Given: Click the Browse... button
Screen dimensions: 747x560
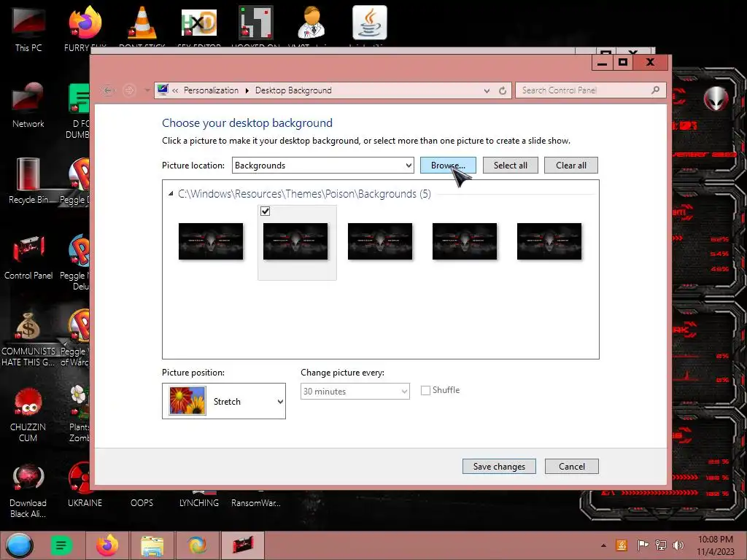Looking at the screenshot, I should (x=448, y=166).
